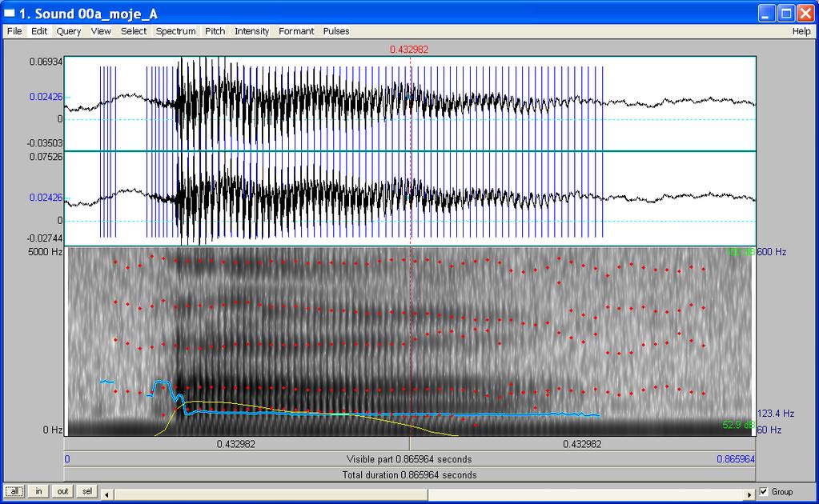
Task: Click the 'out' zoom button
Action: coord(62,491)
